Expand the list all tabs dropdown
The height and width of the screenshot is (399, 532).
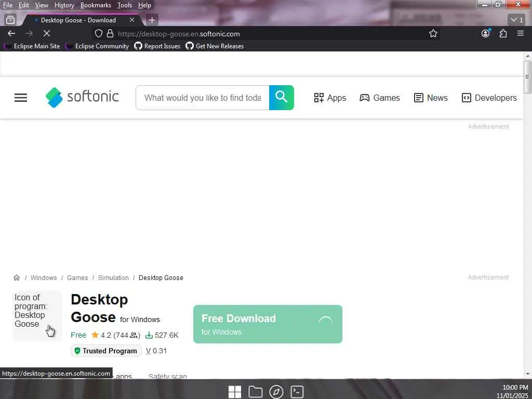pos(517,20)
